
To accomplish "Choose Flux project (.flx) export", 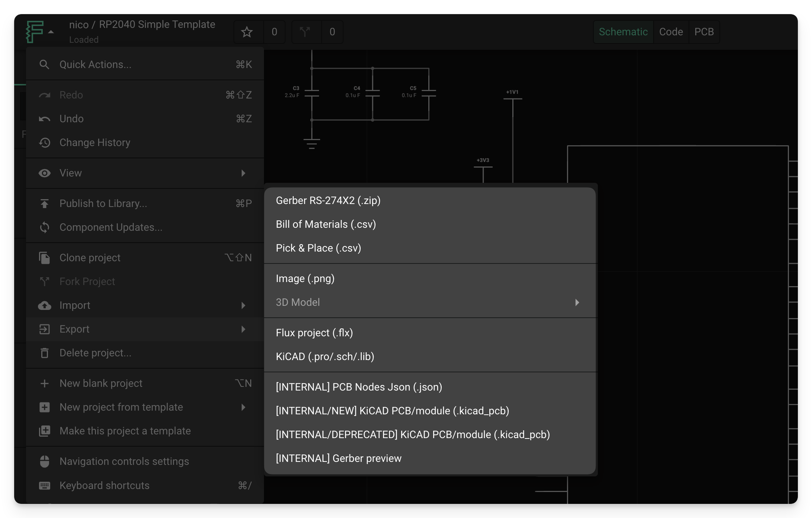I will click(x=314, y=333).
